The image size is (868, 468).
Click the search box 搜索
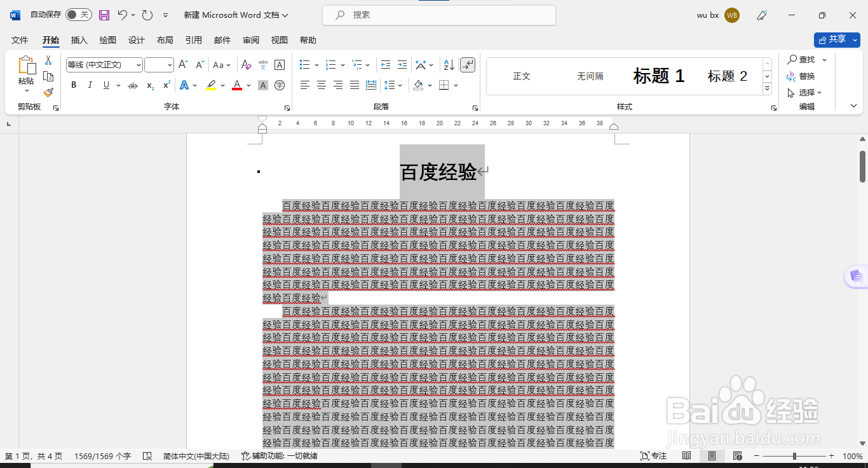pyautogui.click(x=439, y=15)
